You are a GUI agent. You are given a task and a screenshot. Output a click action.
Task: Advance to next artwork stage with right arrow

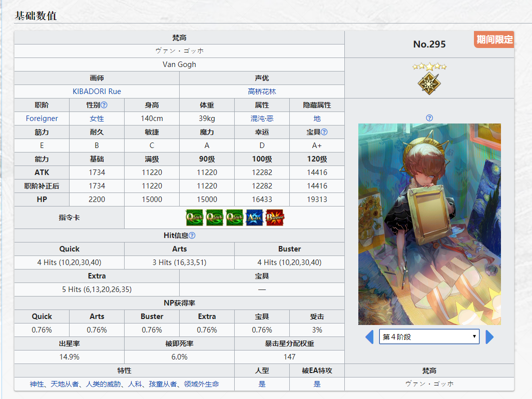[x=489, y=337]
